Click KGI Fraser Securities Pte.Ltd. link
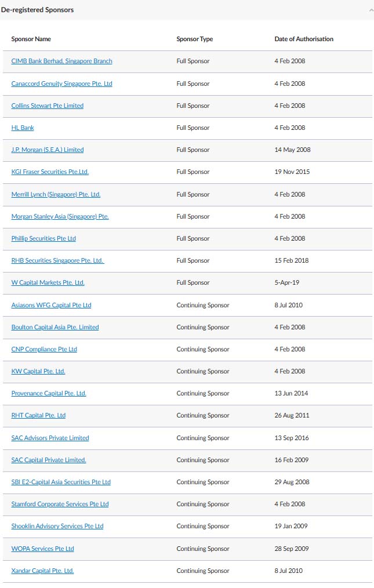 click(50, 172)
